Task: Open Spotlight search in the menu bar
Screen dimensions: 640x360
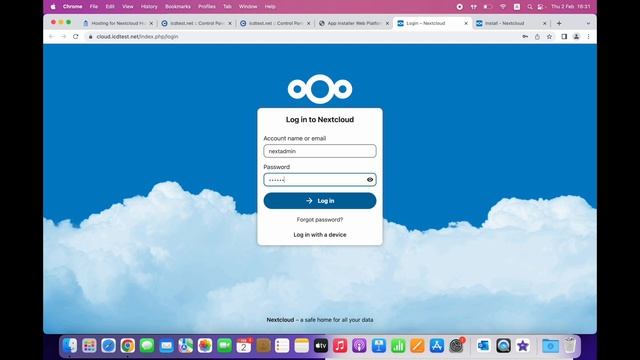Action: click(530, 7)
